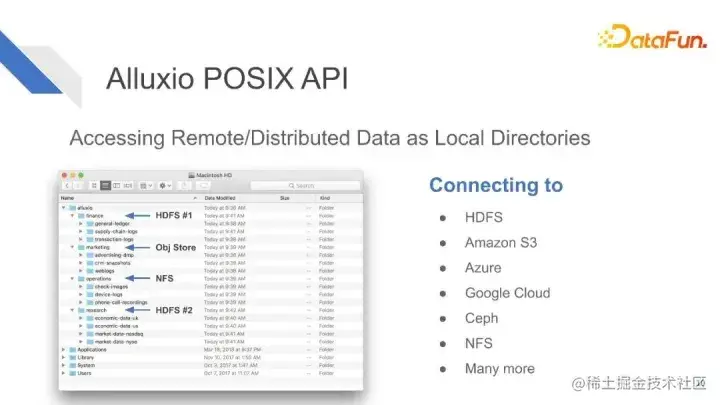Switch Finder to icon view
Viewport: 720px width, 405px height.
(94, 186)
